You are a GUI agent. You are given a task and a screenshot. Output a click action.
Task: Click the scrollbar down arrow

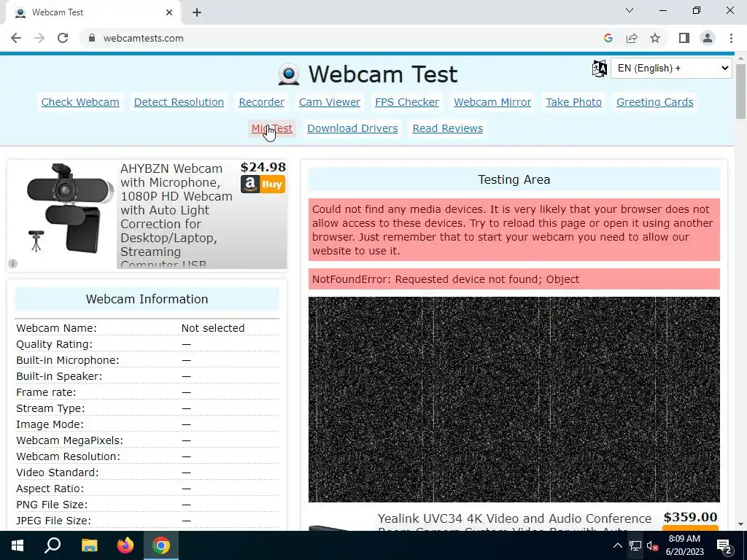(740, 524)
